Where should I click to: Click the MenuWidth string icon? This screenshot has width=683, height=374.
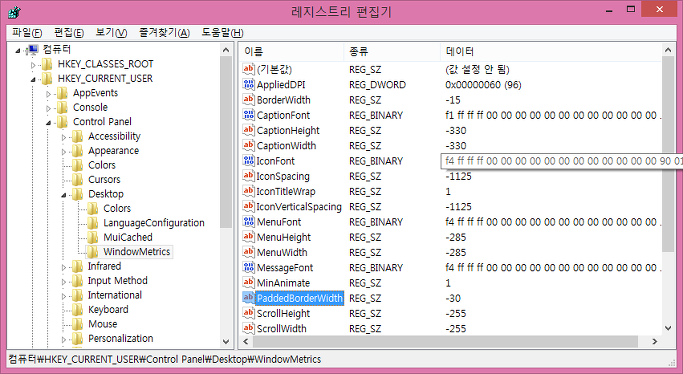coord(248,252)
